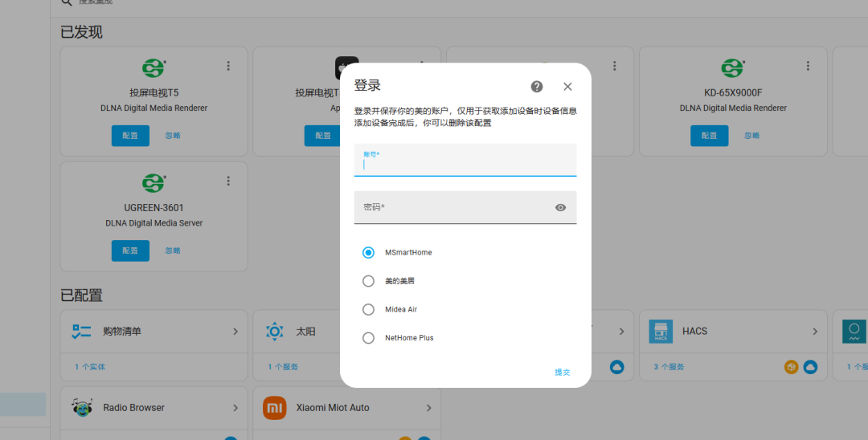Open 1 个服务 link under 太阳
The height and width of the screenshot is (440, 868).
[x=283, y=367]
